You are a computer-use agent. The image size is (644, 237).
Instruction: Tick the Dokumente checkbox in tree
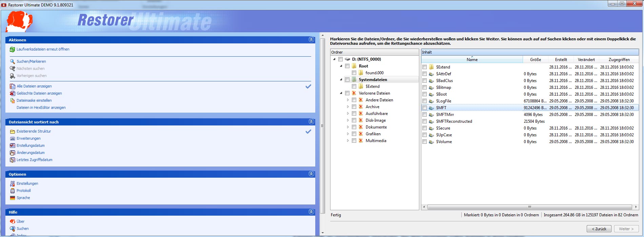(354, 127)
